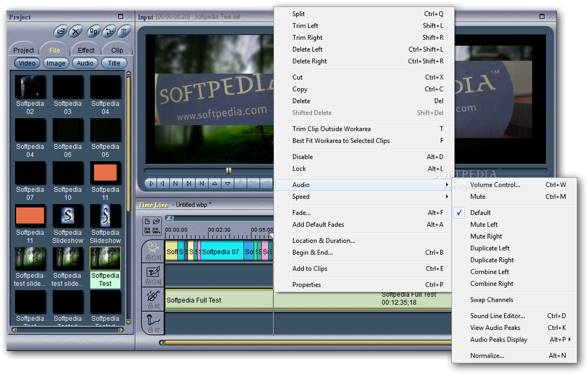Click the down triangle mark button in the player

coord(228,184)
